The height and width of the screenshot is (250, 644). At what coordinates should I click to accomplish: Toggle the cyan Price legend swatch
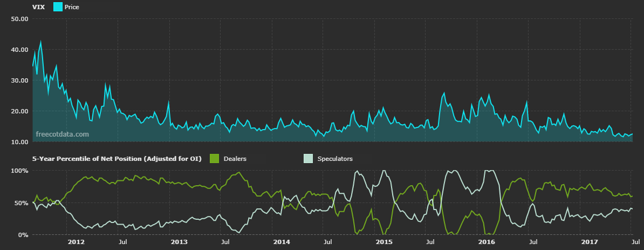coord(58,7)
